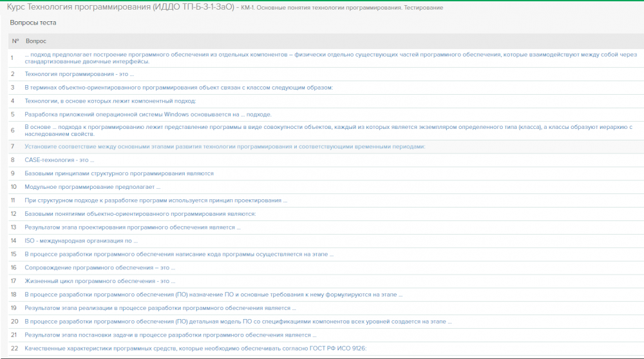Open 'Базовыми понятиями объектно-ориентированного программирования' question

[140, 214]
